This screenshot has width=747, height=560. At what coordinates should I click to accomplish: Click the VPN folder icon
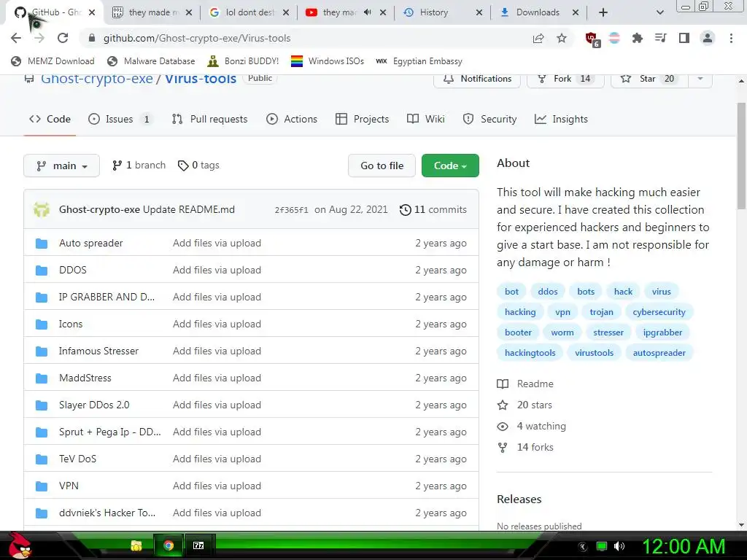42,486
